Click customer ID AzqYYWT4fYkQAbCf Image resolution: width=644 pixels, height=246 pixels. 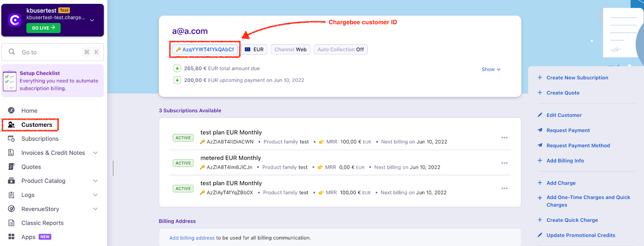208,50
